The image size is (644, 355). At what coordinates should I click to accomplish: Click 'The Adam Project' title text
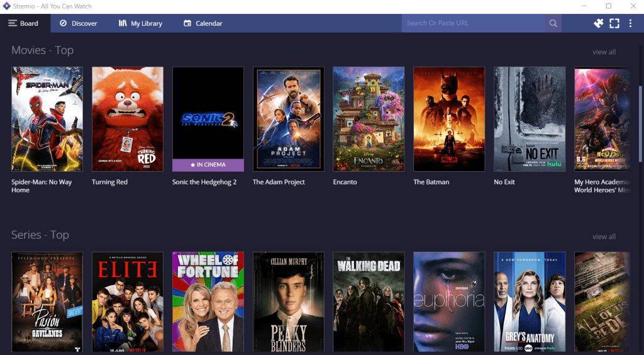pos(279,182)
